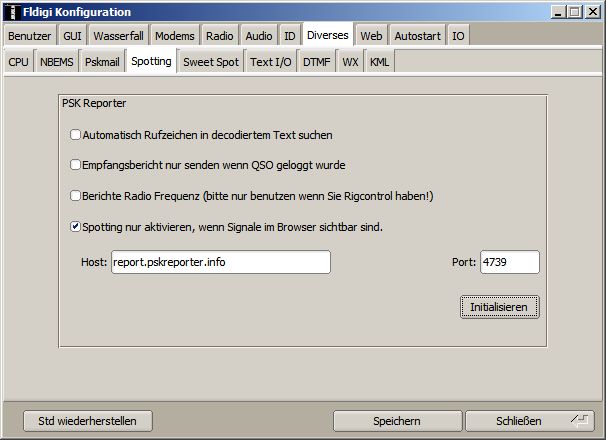Click the Host input field
Viewport: 606px width, 440px height.
[x=220, y=262]
